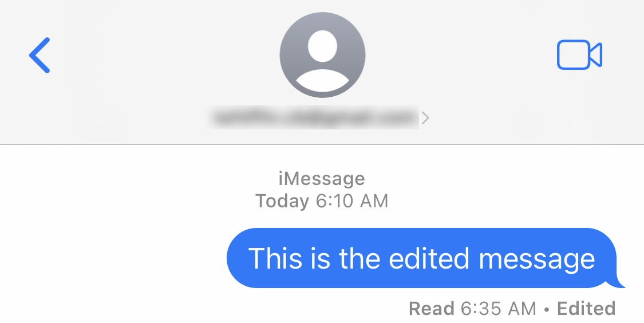The image size is (644, 323).
Task: Tap the tail of the blue message bubble
Action: click(x=617, y=283)
